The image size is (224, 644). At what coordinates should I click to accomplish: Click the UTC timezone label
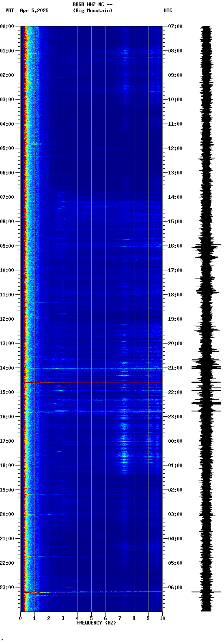pyautogui.click(x=168, y=11)
